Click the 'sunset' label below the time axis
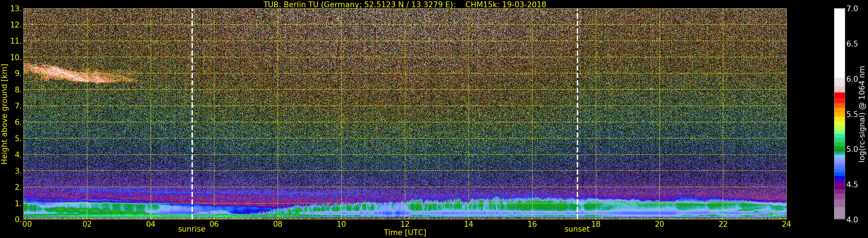 [x=577, y=229]
